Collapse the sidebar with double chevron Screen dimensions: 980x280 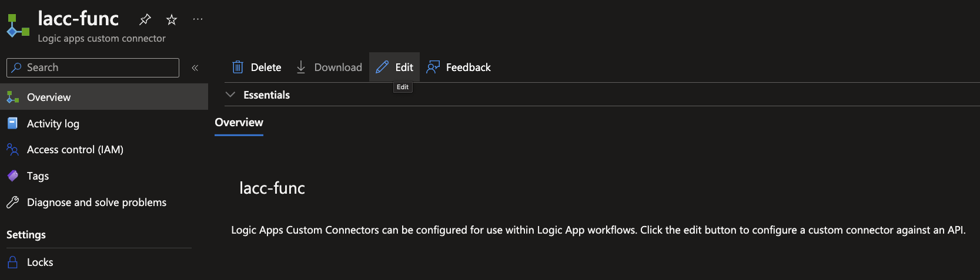pos(195,68)
